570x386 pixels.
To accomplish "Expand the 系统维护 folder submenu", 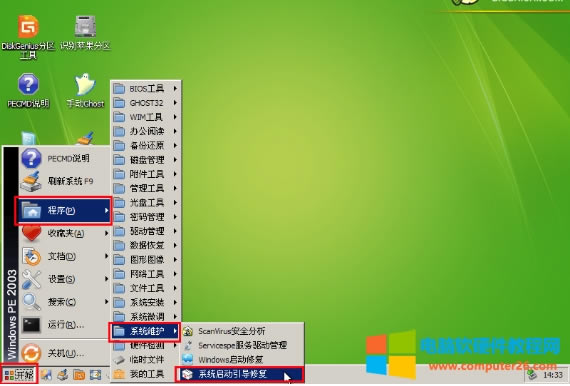I will coord(145,331).
